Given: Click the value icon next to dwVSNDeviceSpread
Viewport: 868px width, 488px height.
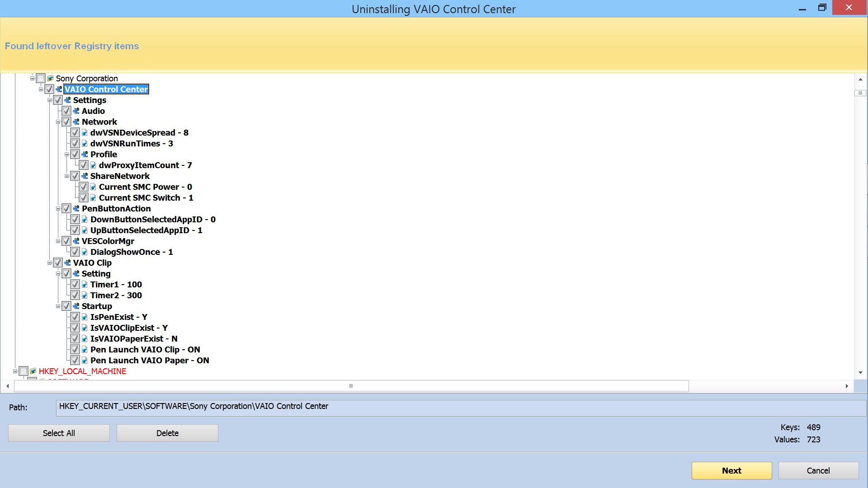Looking at the screenshot, I should [x=85, y=132].
